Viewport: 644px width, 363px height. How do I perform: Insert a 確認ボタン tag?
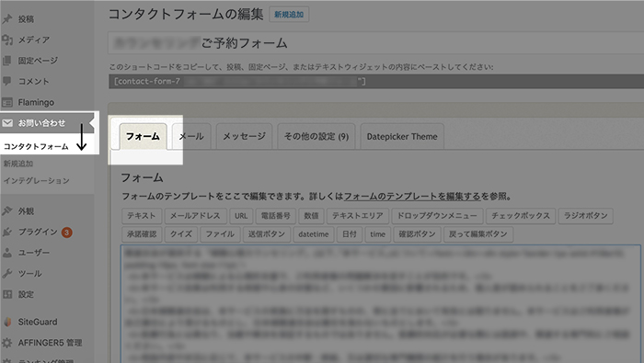417,234
